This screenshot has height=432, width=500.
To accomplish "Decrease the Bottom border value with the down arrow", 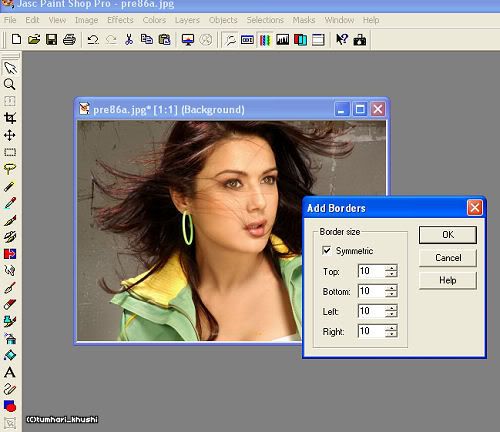I will point(391,294).
